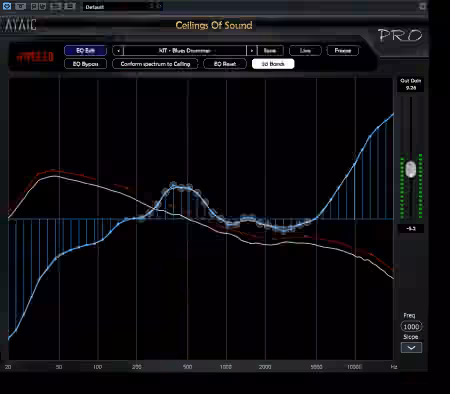Select next preset with right arrow
The width and height of the screenshot is (450, 394).
click(x=252, y=50)
